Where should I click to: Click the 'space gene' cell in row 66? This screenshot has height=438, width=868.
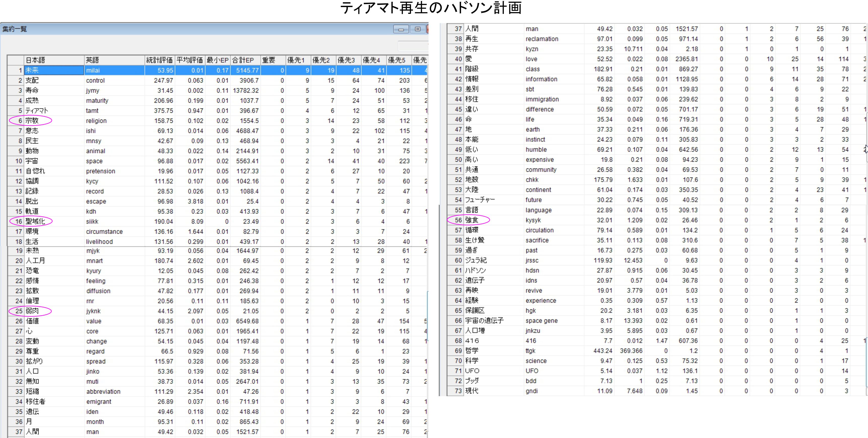point(541,321)
